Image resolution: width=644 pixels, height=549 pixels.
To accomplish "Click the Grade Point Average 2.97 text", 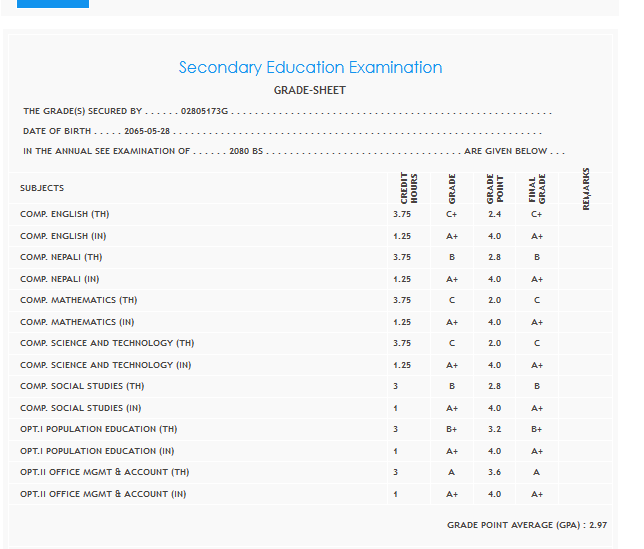I will (526, 524).
